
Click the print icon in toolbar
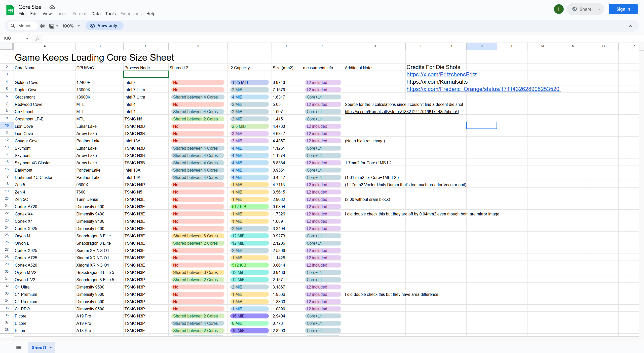coord(43,26)
